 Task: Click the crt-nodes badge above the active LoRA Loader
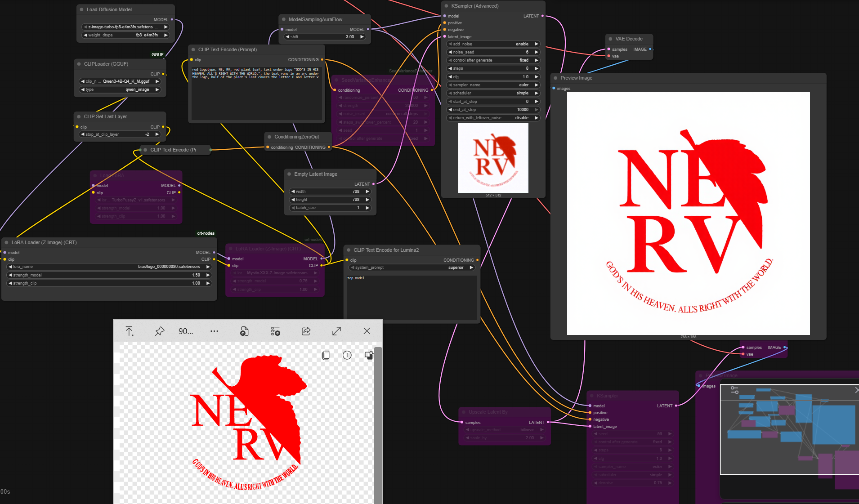(206, 233)
